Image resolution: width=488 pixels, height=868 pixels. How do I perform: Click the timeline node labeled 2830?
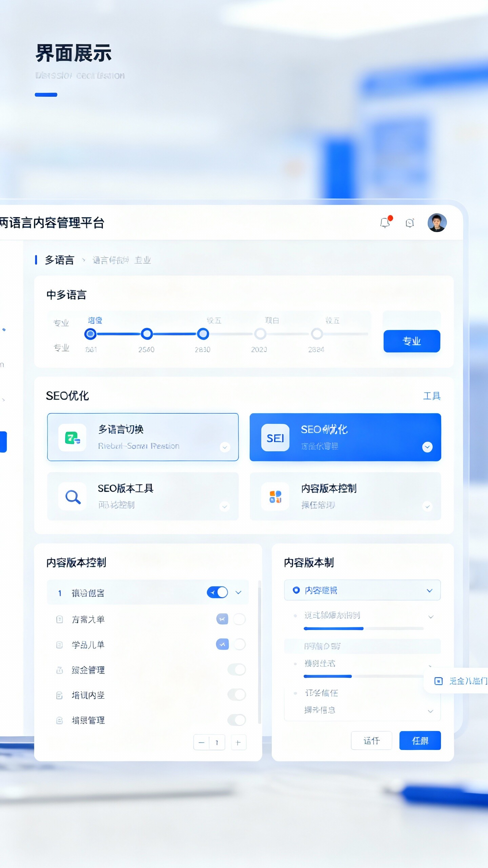(203, 334)
